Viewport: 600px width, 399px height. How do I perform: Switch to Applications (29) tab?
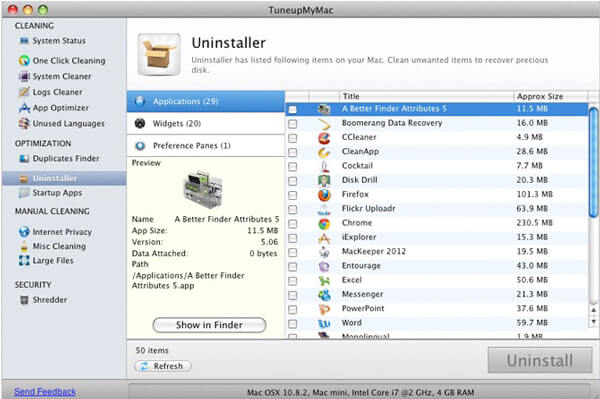click(x=206, y=101)
